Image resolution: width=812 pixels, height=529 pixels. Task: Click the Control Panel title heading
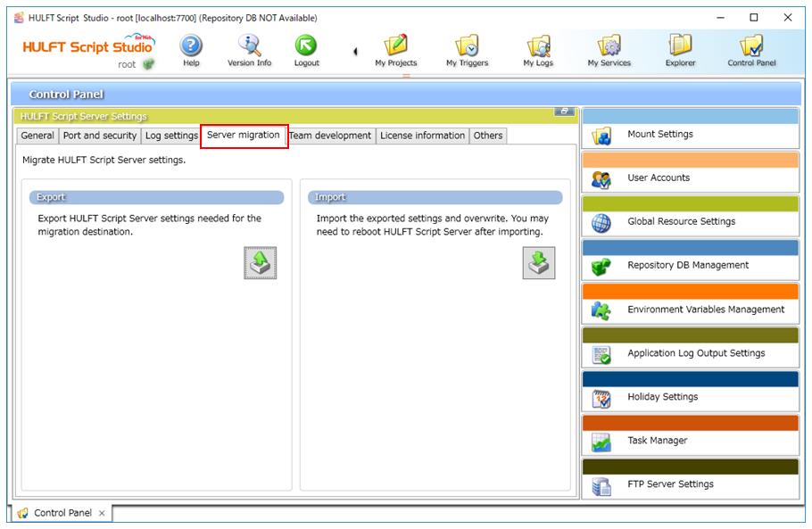click(66, 95)
